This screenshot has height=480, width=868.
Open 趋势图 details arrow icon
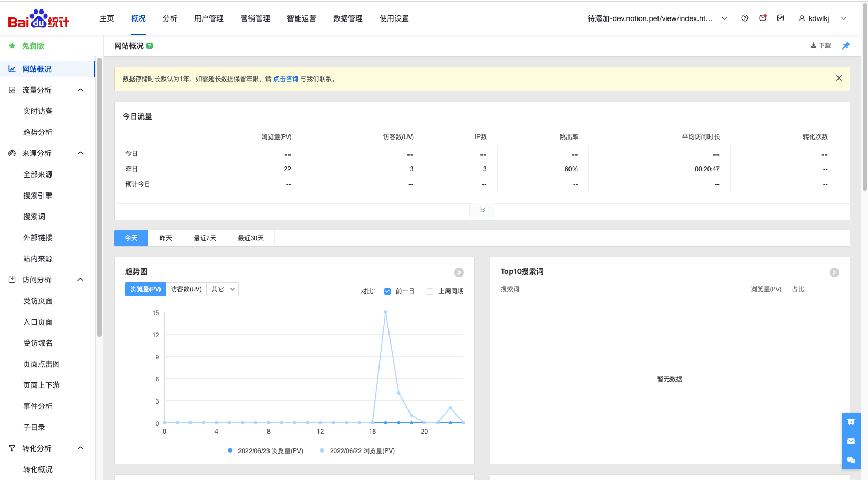[459, 272]
